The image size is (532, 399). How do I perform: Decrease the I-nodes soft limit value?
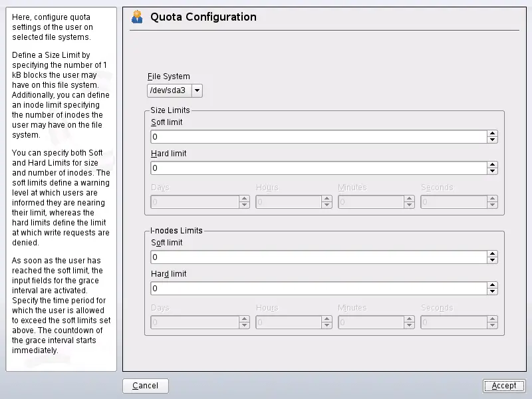point(492,260)
